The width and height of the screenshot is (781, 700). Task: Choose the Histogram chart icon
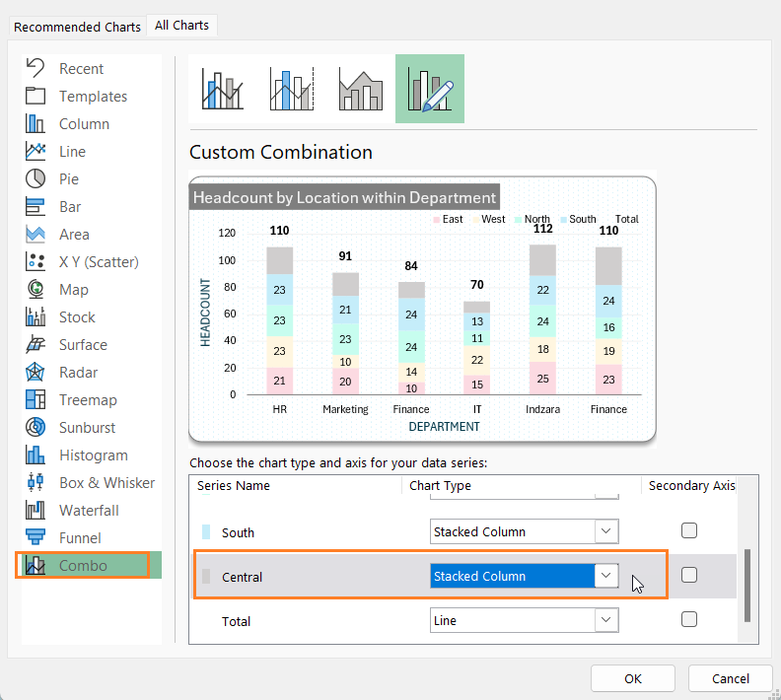[35, 455]
